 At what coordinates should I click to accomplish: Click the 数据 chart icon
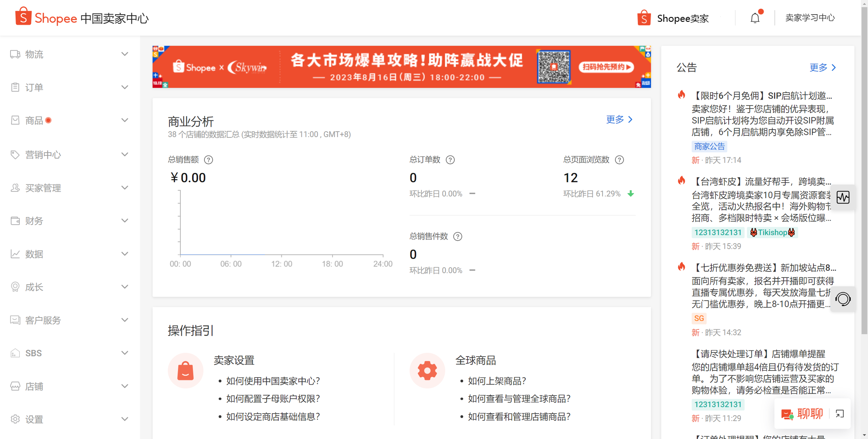click(x=15, y=254)
